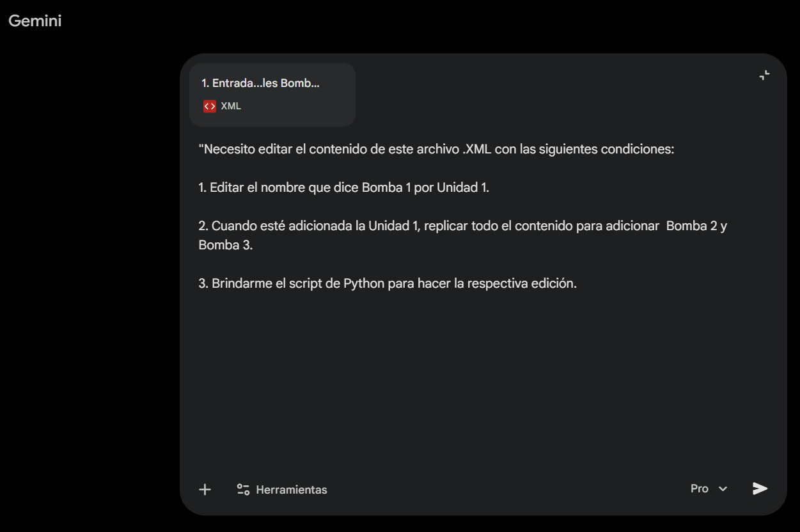This screenshot has height=532, width=800.
Task: Place cursor in 'Editar el nombre' line
Action: pos(344,188)
